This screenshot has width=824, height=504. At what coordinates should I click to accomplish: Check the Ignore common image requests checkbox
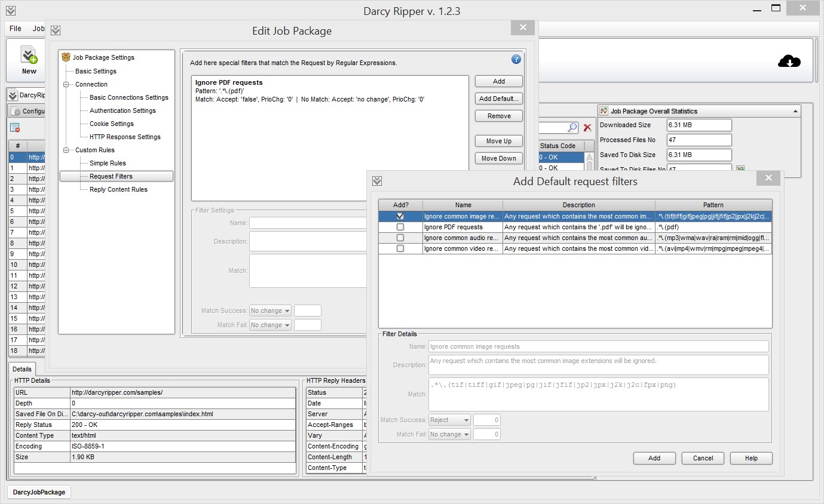(400, 216)
